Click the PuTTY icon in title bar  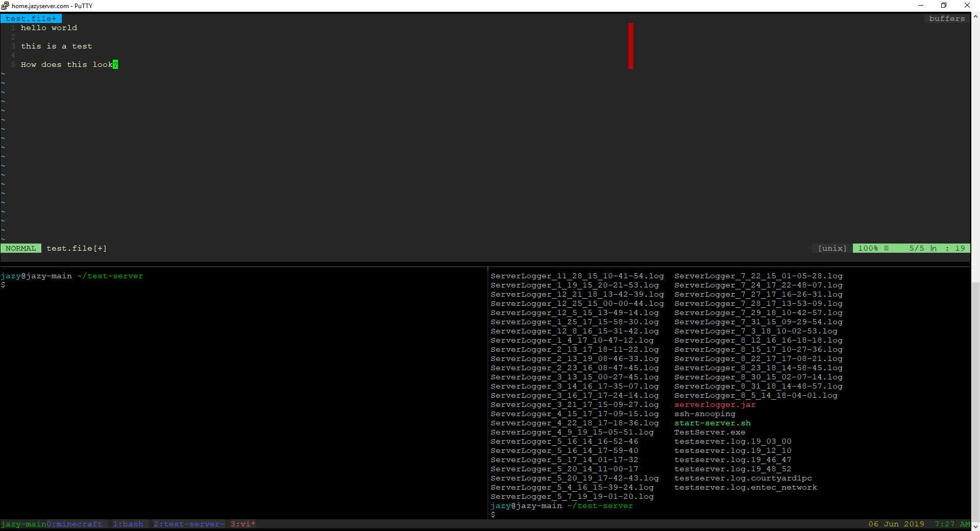5,6
